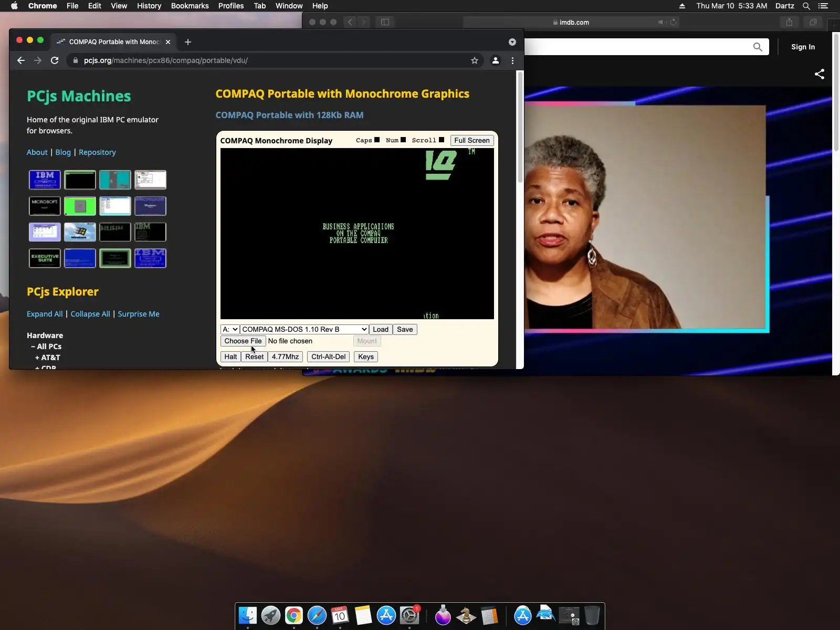Screen dimensions: 840x630
Task: Expand the AT&T hardware tree item
Action: 48,358
